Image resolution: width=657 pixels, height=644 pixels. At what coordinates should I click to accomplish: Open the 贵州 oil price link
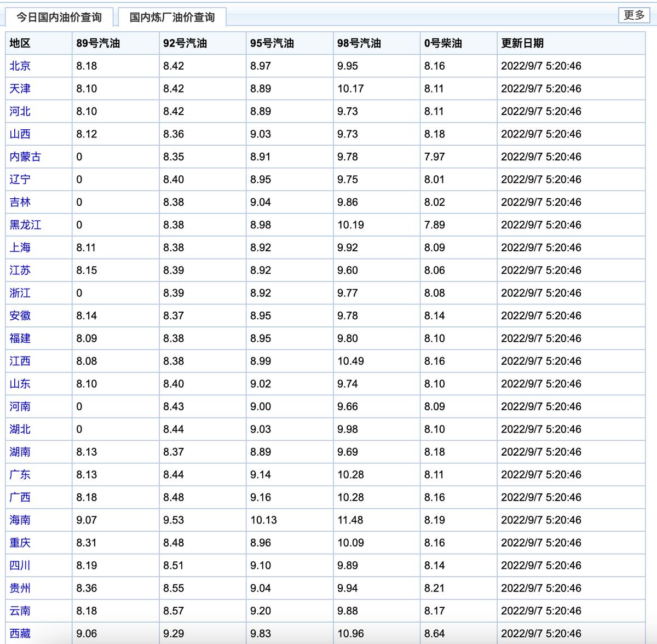click(19, 588)
